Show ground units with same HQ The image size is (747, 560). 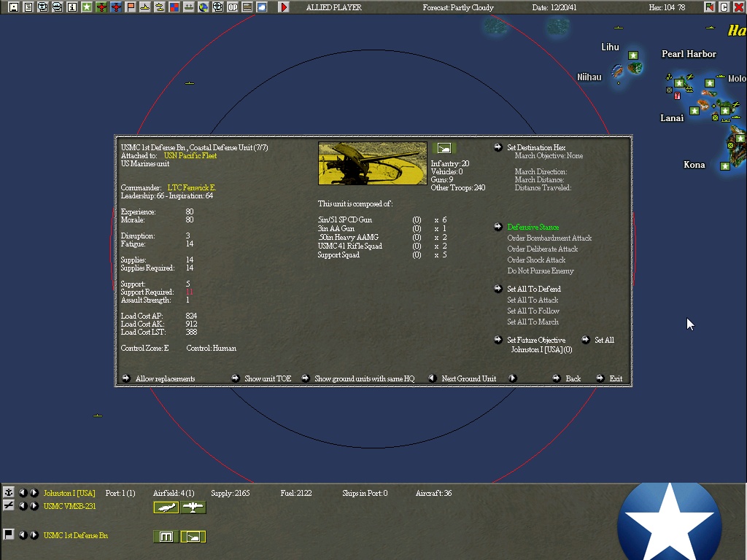point(365,378)
